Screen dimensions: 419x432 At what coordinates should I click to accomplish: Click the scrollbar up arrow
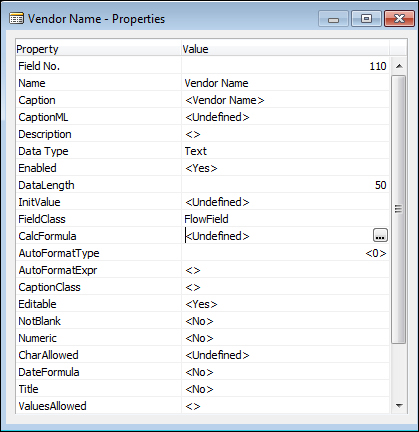coord(399,66)
